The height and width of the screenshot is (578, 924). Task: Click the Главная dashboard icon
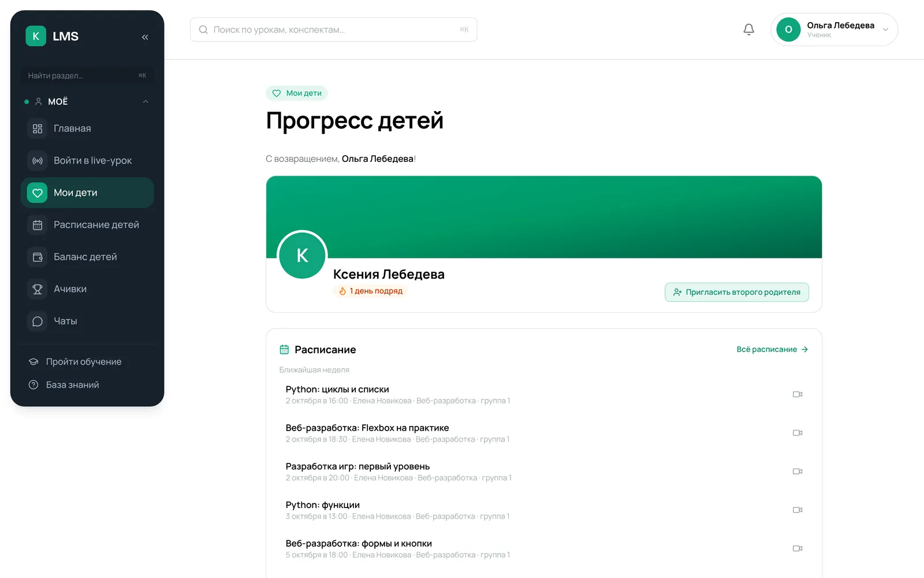38,128
